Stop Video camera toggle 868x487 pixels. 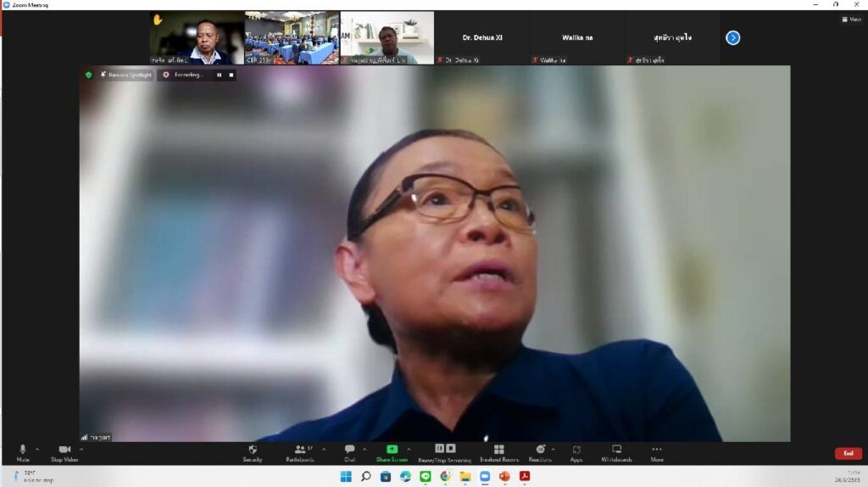tap(64, 451)
